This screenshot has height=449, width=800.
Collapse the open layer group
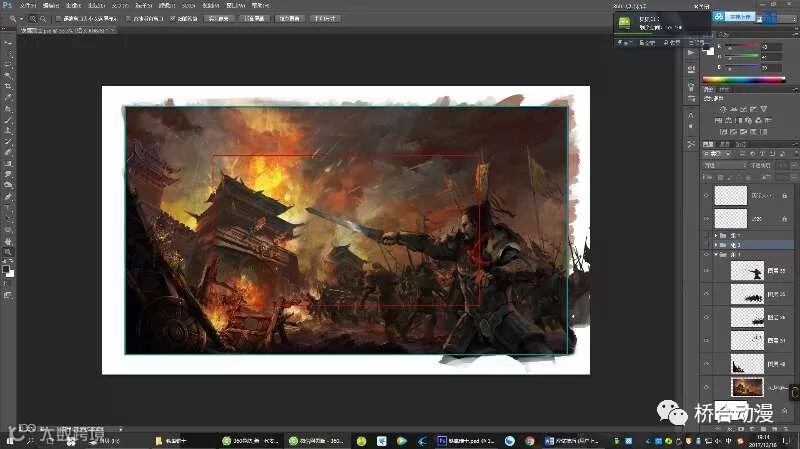coord(716,254)
